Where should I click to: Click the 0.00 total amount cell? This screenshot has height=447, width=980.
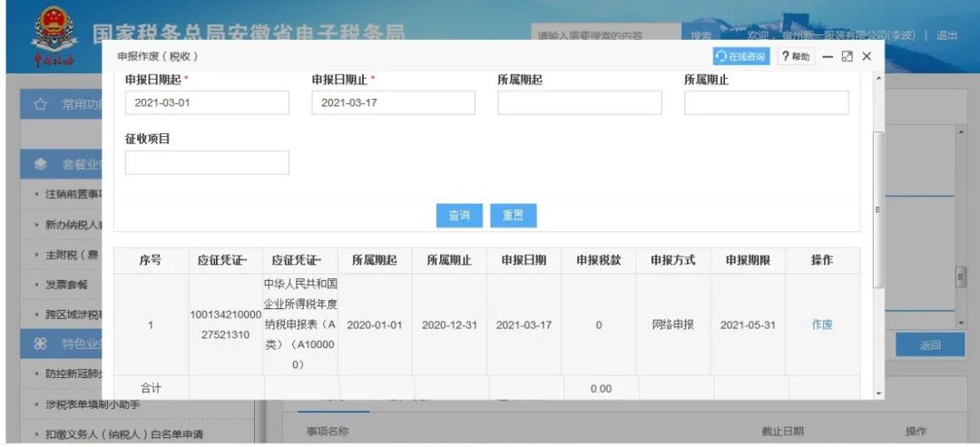click(x=601, y=388)
